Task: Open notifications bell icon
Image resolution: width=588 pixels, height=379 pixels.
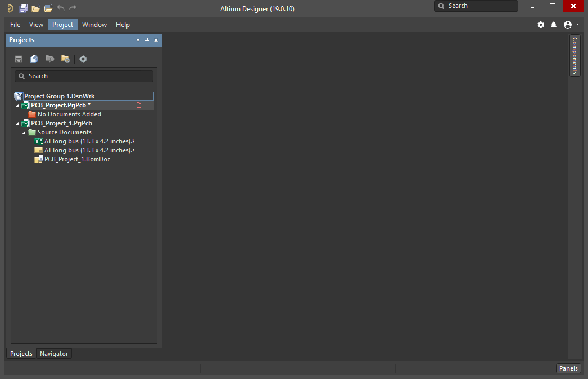Action: coord(554,25)
